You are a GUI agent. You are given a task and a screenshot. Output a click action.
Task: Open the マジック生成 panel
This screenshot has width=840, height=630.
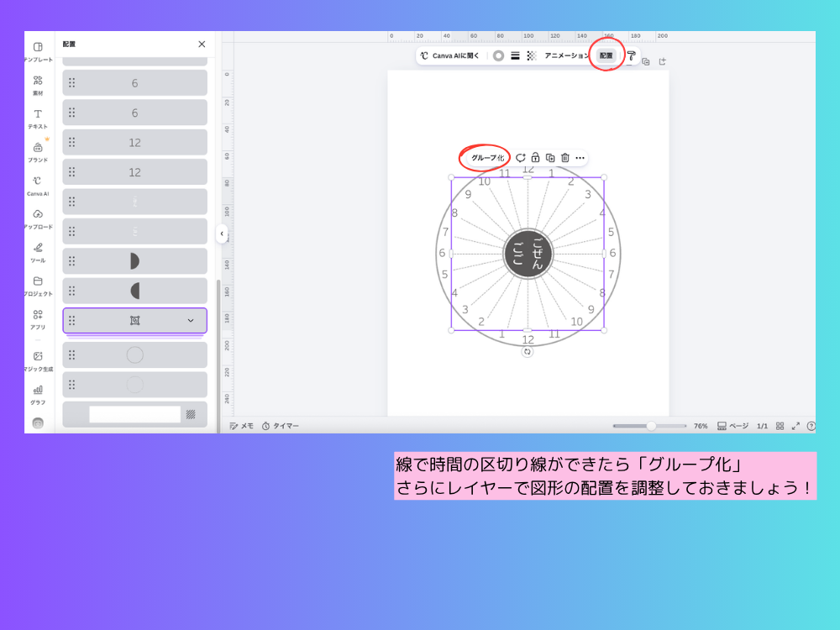pos(38,361)
